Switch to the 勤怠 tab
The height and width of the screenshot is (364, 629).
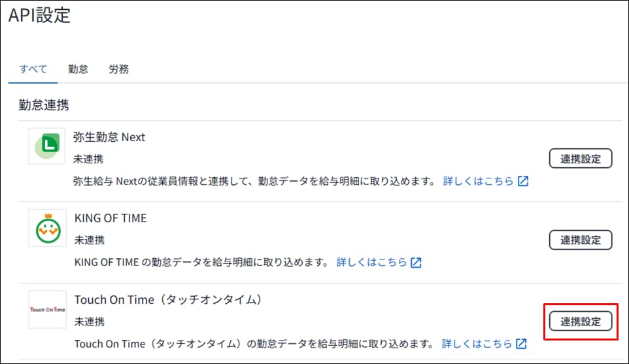tap(78, 69)
